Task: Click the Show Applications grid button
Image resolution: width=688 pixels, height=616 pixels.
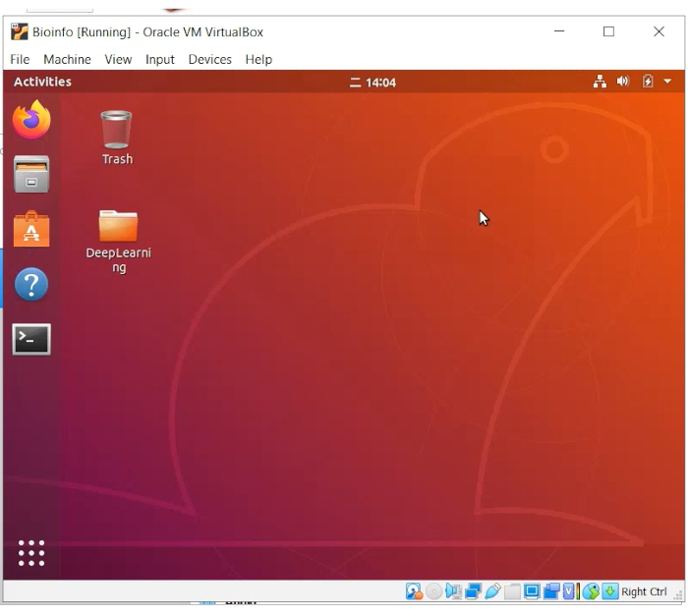Action: (x=31, y=553)
